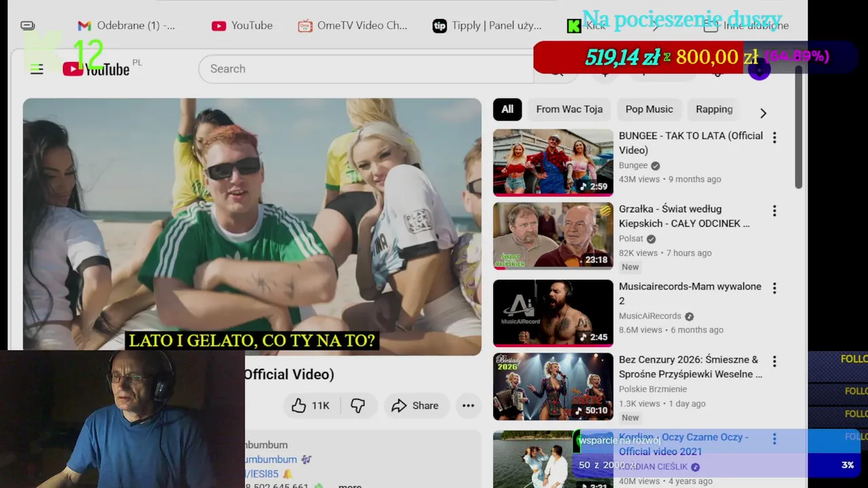This screenshot has height=488, width=868.
Task: Open Gmail Odebrane bookmark
Action: 126,26
